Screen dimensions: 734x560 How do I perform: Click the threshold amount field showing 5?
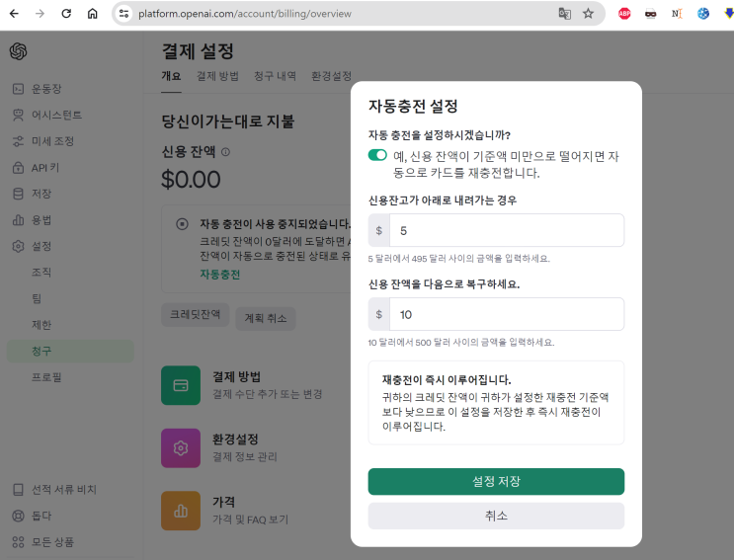click(507, 230)
